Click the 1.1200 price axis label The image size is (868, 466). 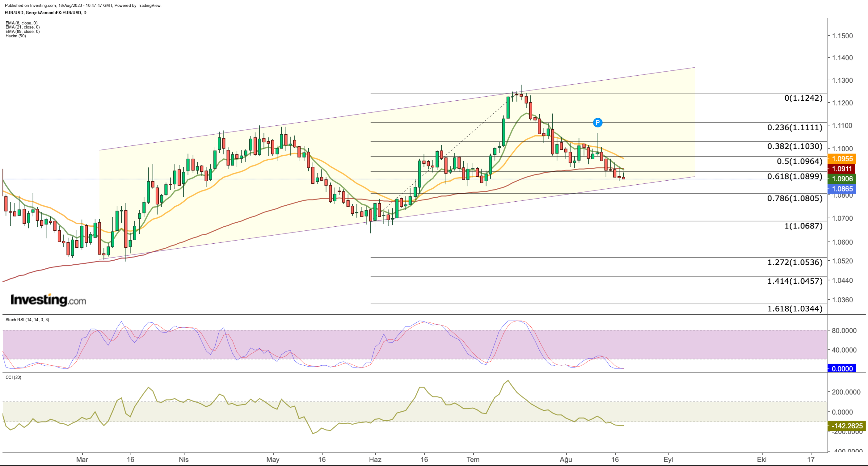(842, 103)
